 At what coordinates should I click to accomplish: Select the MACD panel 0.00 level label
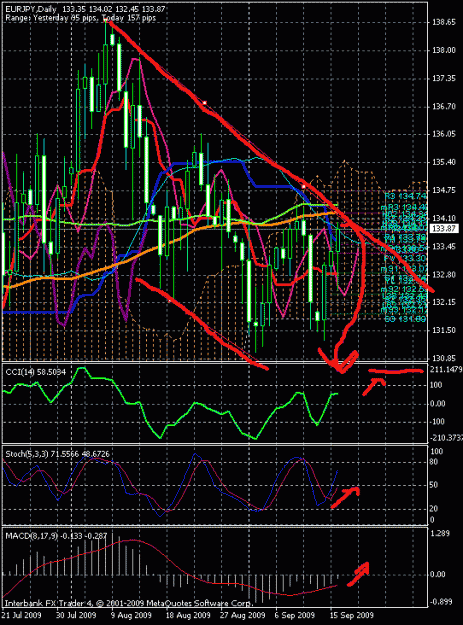437,574
